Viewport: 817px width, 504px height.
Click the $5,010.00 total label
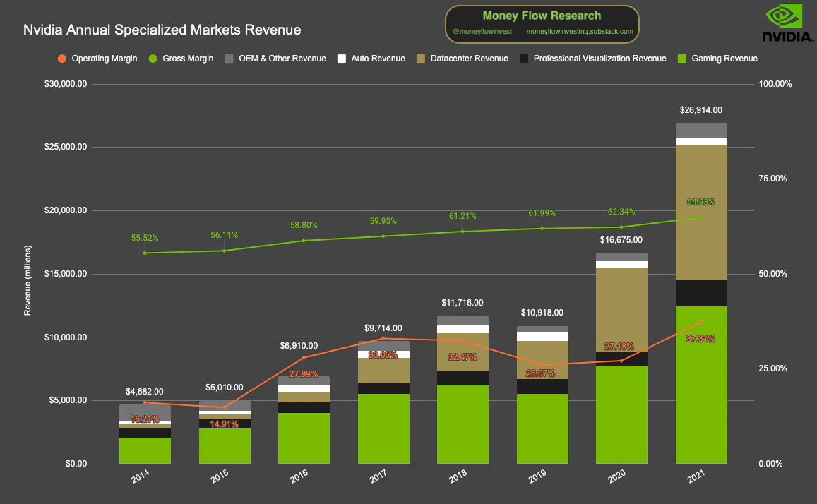tap(224, 388)
